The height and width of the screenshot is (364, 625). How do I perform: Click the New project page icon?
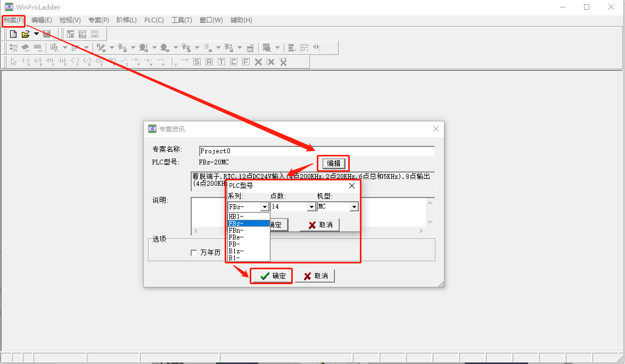[x=13, y=34]
